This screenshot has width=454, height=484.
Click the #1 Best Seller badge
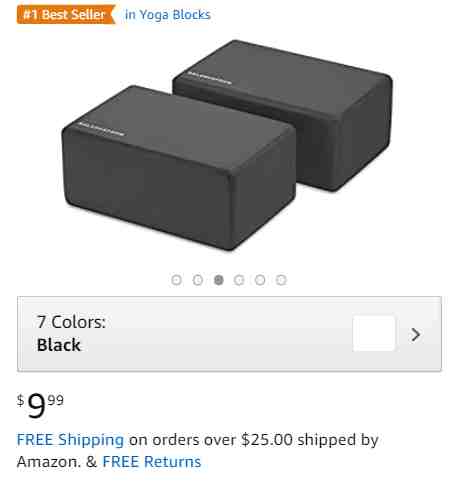point(66,15)
